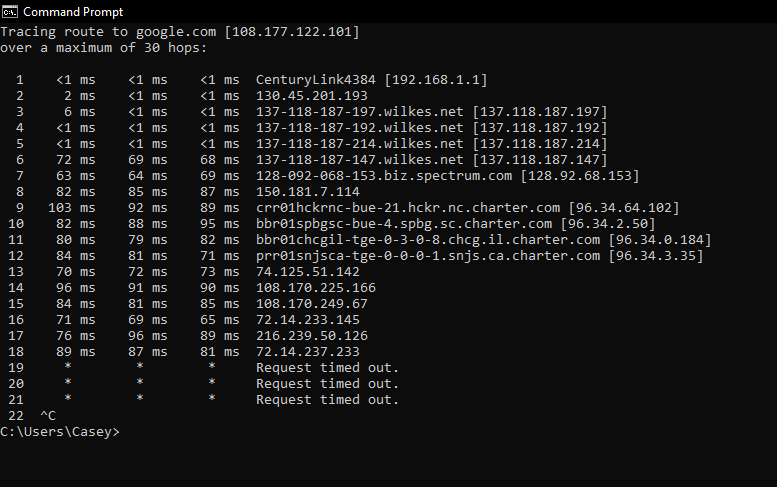Select the biz.spectrum.com hostname on hop 7
Image resolution: width=777 pixels, height=487 pixels.
tap(384, 176)
